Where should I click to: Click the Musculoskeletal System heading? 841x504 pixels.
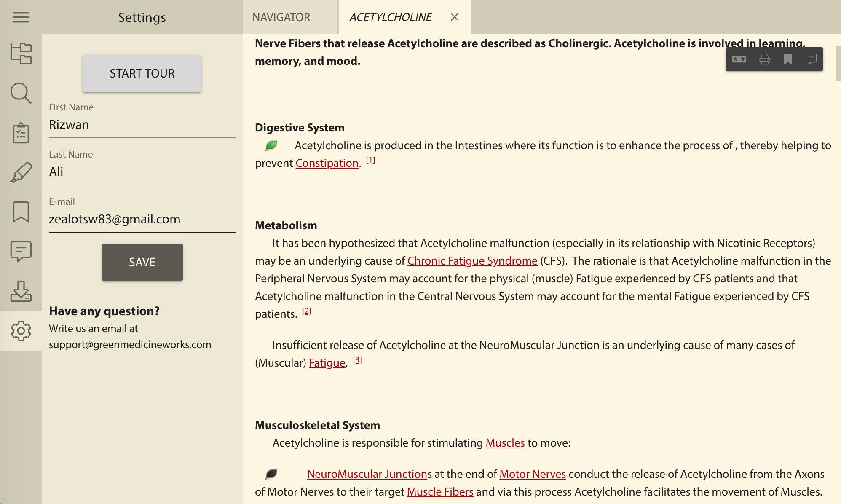coord(317,425)
